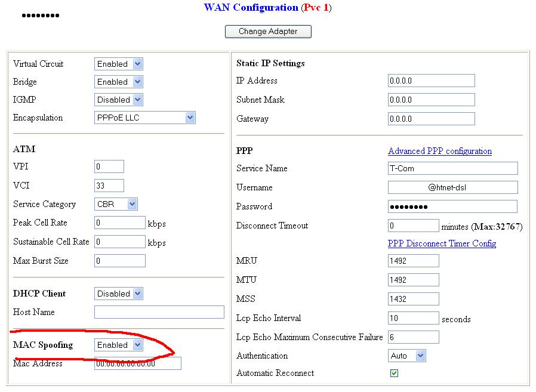536x392 pixels.
Task: Click the Host Name input field
Action: pos(159,312)
